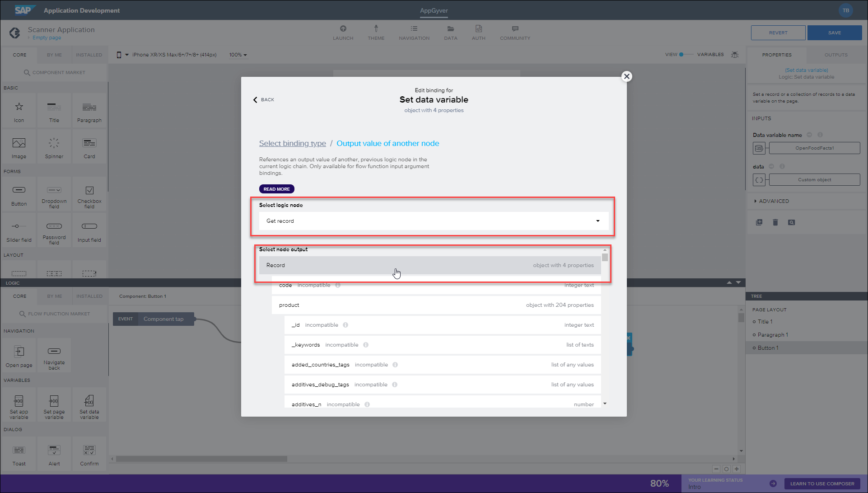
Task: Expand the logic panel with up arrow
Action: (x=729, y=282)
